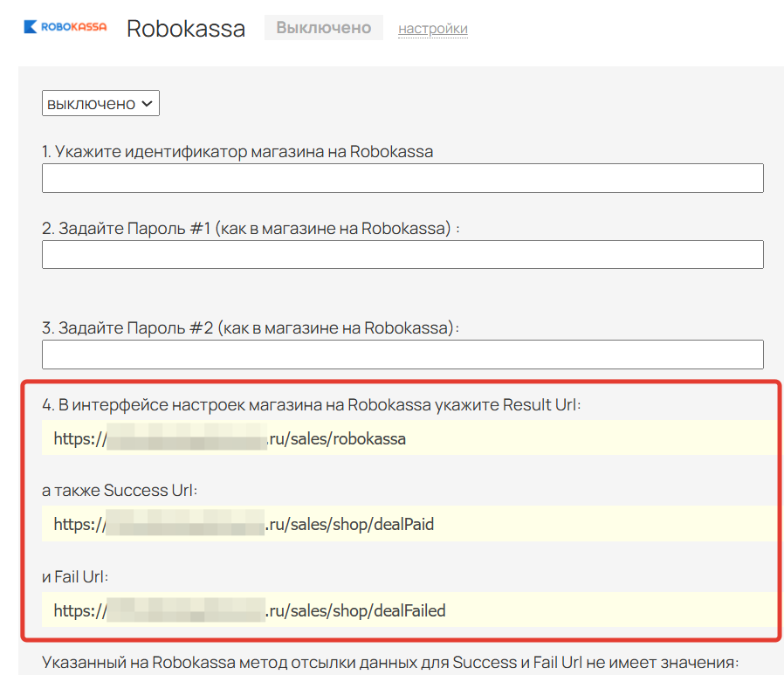
Task: Focus the Пароль #2 input field
Action: (x=402, y=355)
